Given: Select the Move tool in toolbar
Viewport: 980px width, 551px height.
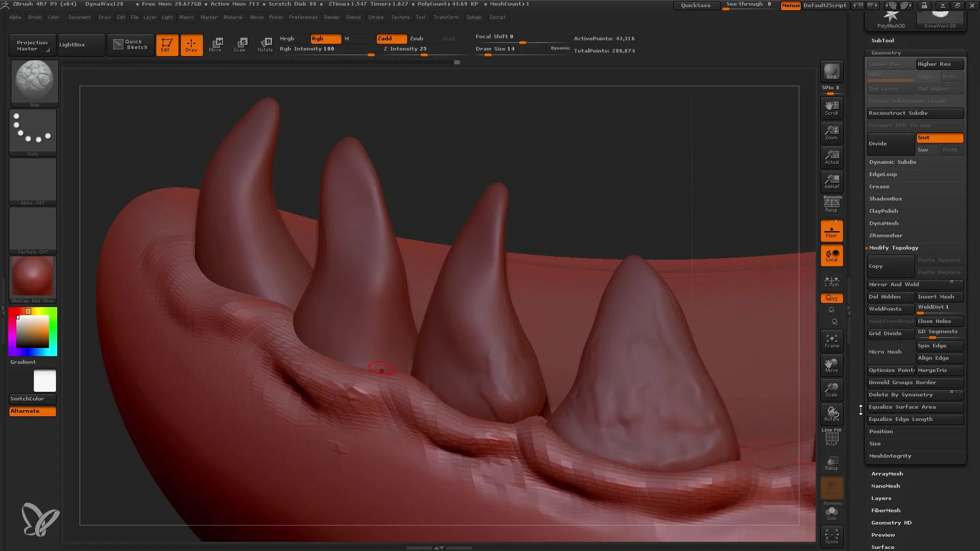Looking at the screenshot, I should click(x=215, y=44).
